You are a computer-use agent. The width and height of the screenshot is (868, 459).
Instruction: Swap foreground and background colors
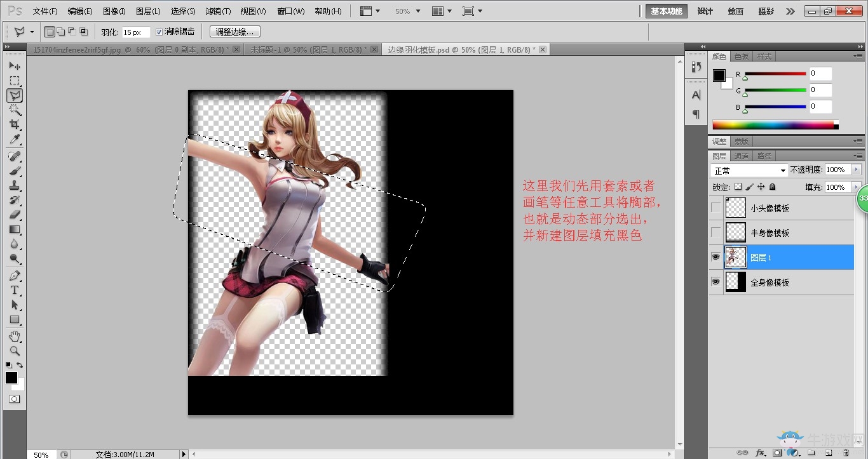[20, 365]
